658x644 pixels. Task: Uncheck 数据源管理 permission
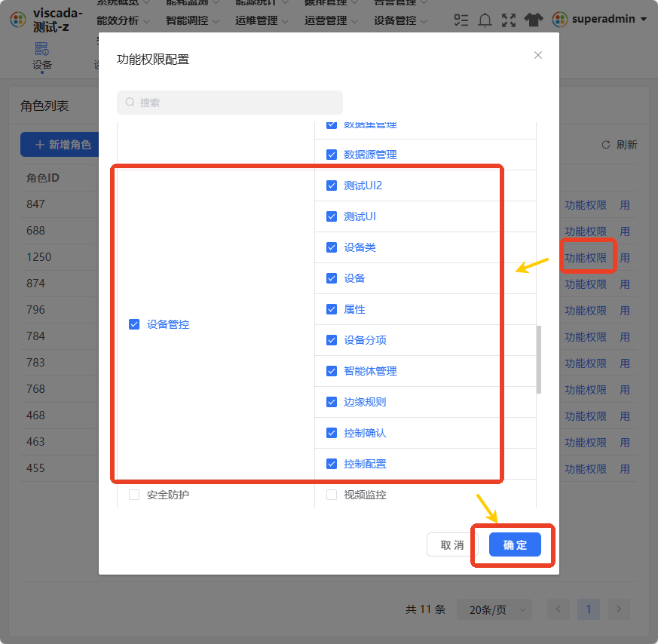(x=332, y=155)
